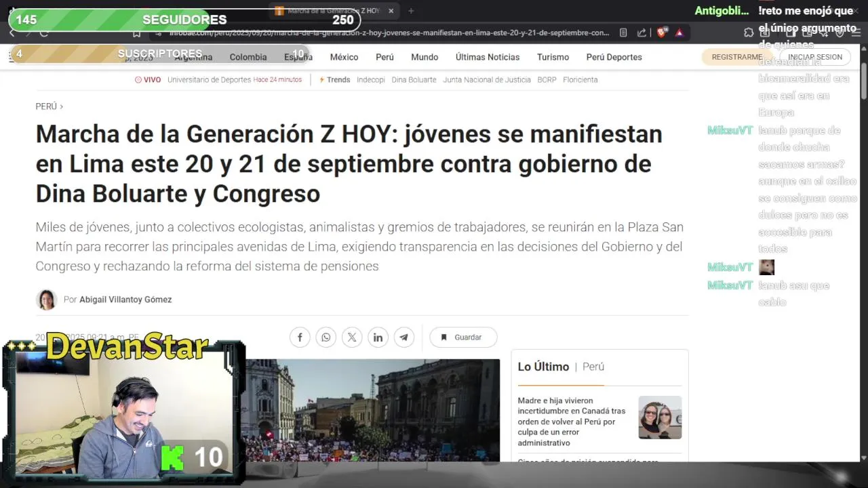This screenshot has width=868, height=488.
Task: Open Colombia section in navigation
Action: [x=248, y=57]
